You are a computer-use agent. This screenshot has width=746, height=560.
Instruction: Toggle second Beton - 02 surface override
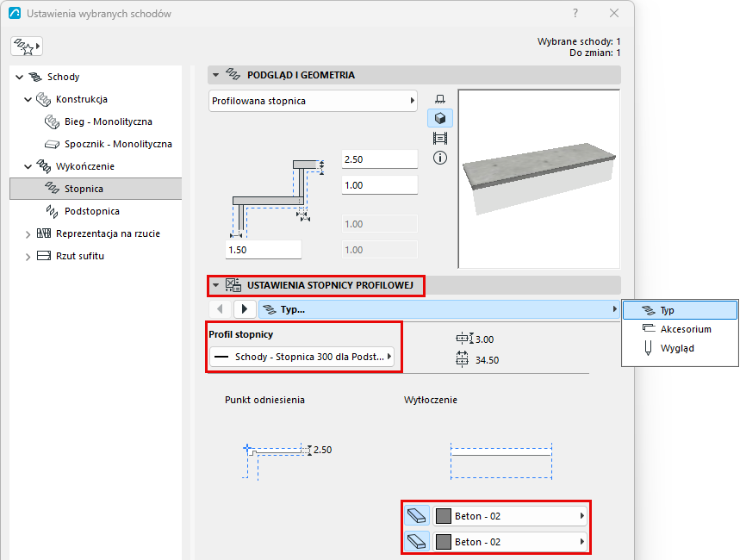click(417, 541)
